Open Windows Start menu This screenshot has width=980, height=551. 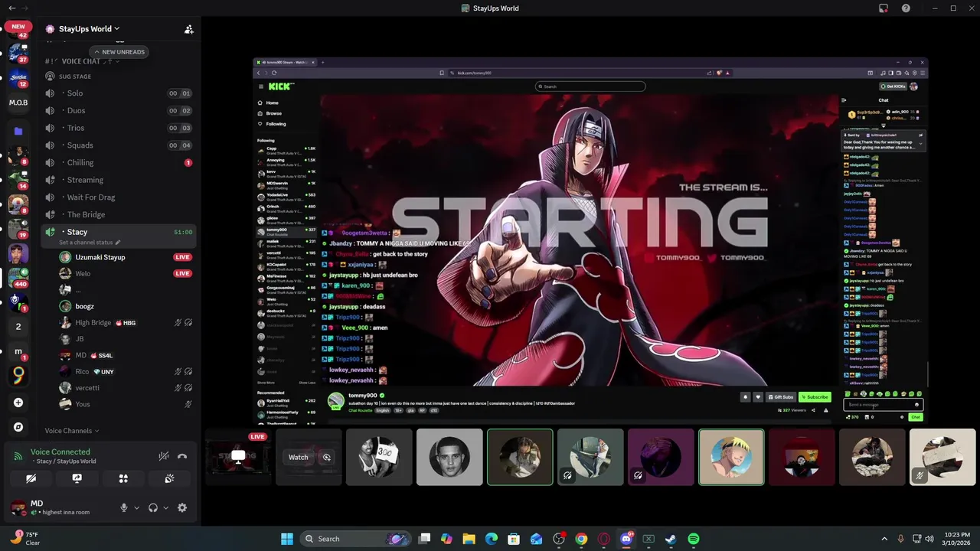pyautogui.click(x=287, y=539)
